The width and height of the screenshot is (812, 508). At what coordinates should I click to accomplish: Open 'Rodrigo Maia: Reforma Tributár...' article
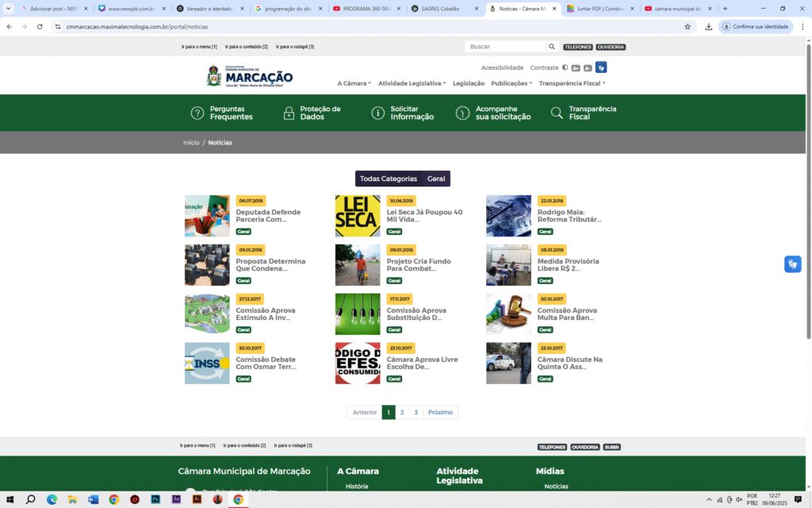pyautogui.click(x=569, y=216)
